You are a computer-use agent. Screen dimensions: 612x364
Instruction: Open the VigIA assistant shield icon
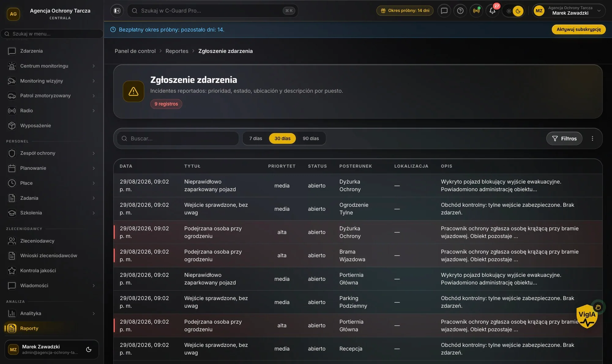587,316
